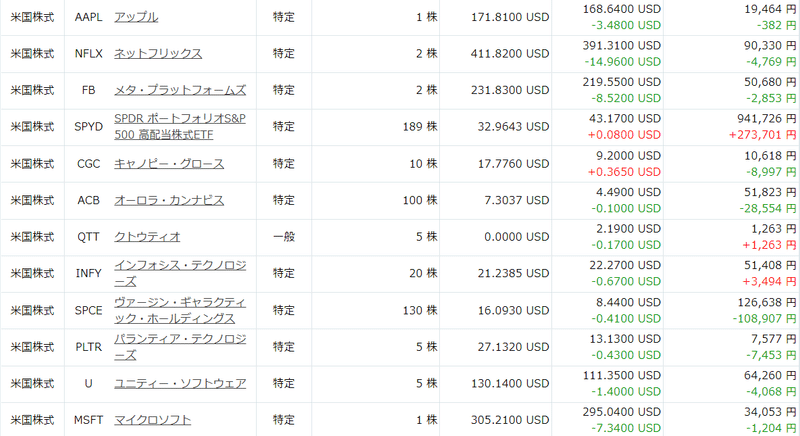Open the ネットフリックス stock link
Viewport: 800px width, 436px height.
(158, 54)
